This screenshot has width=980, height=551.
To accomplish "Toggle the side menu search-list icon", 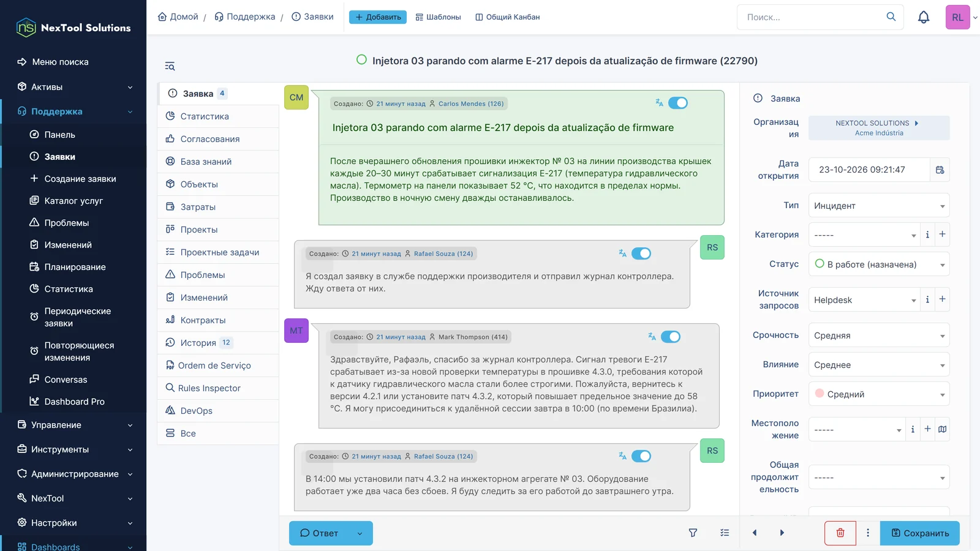I will click(170, 66).
